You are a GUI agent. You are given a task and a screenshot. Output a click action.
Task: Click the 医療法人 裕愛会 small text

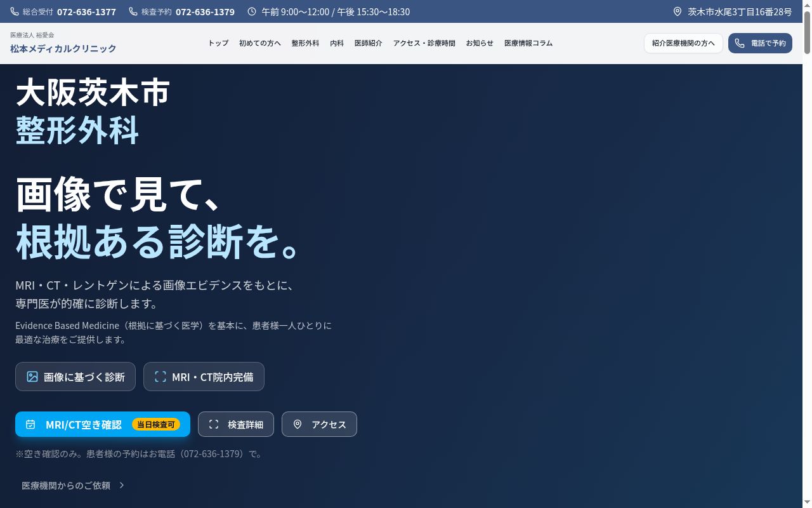(32, 35)
